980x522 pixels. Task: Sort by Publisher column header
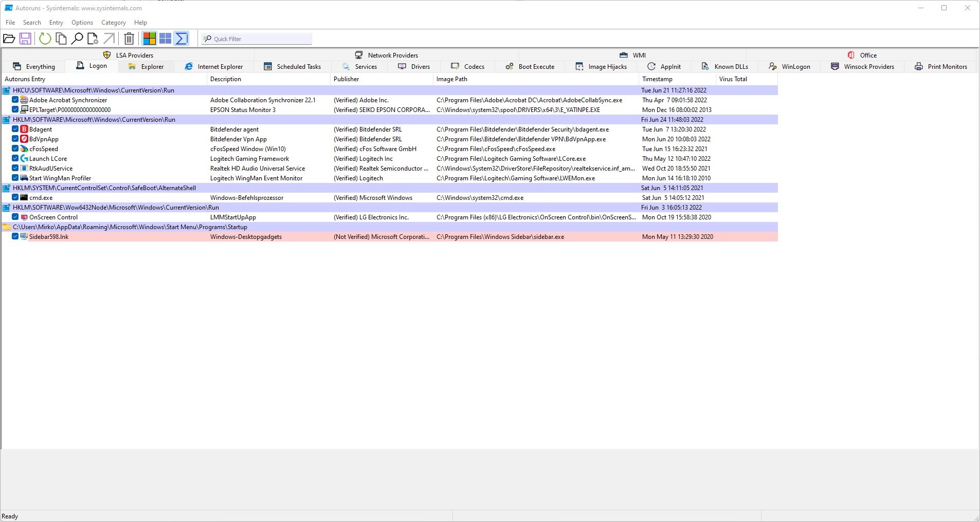click(382, 79)
